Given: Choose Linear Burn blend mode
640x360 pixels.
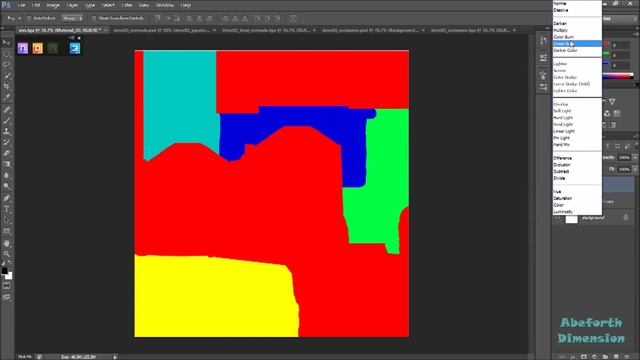Looking at the screenshot, I should [x=577, y=44].
